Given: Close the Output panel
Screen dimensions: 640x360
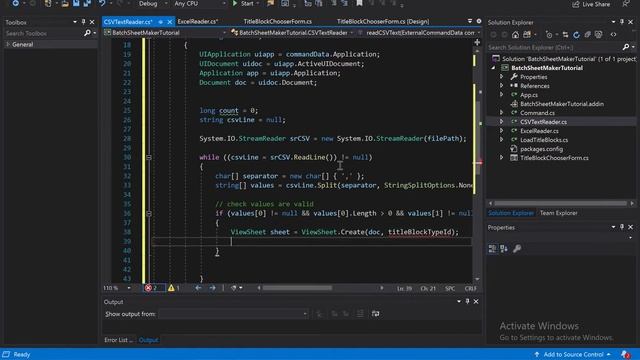Looking at the screenshot, I should 476,301.
